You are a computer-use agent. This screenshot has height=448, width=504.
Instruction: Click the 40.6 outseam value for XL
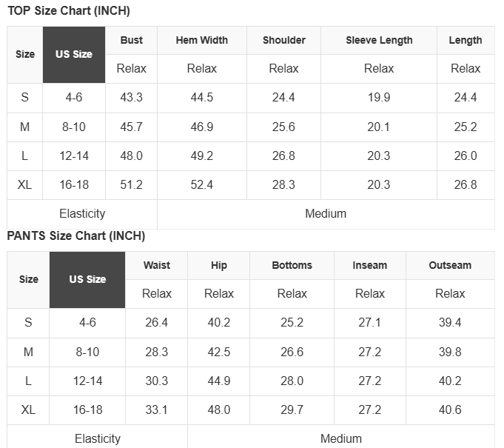pos(450,409)
